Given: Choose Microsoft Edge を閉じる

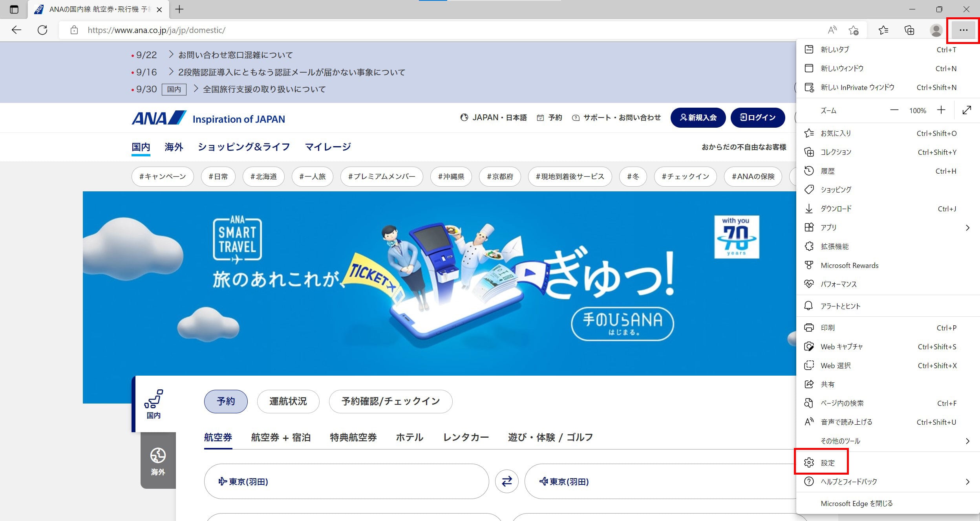Looking at the screenshot, I should [x=888, y=504].
